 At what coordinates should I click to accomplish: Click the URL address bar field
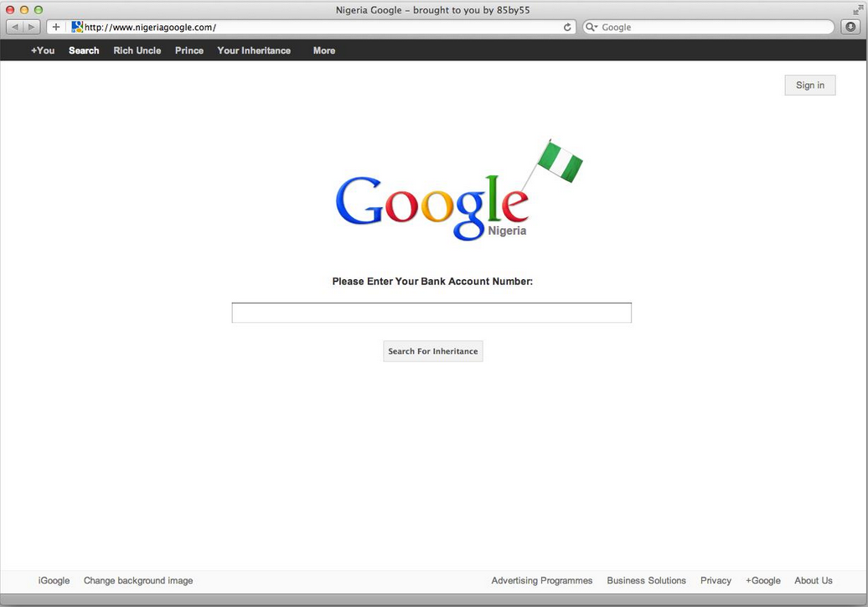[318, 27]
